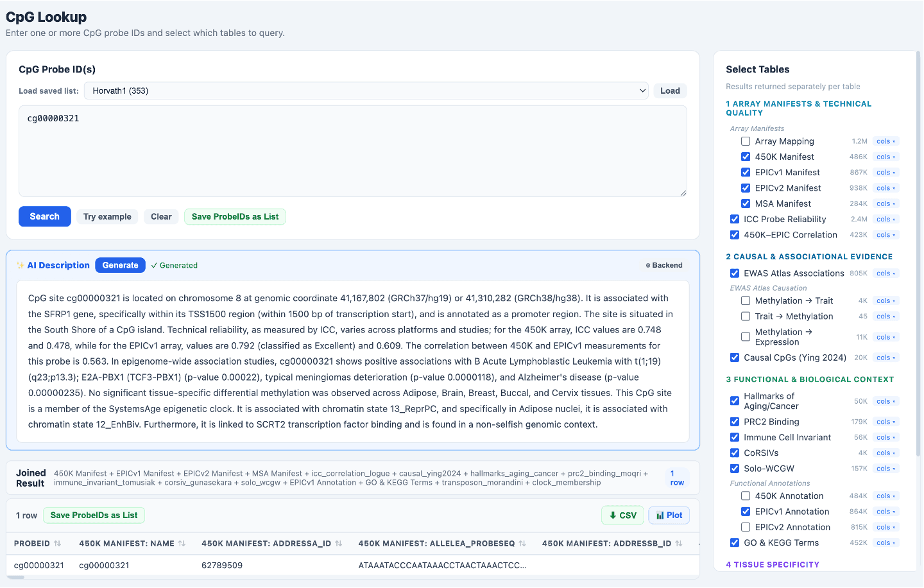Expand cols dropdown for EPICv2 Manifest
The image size is (924, 588).
(886, 188)
